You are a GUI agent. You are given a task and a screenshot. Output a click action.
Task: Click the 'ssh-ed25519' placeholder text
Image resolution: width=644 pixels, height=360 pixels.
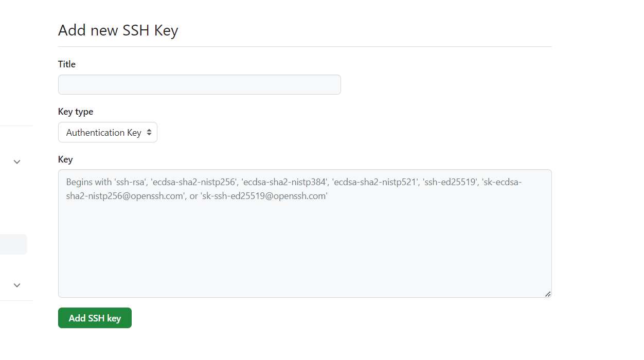[450, 182]
